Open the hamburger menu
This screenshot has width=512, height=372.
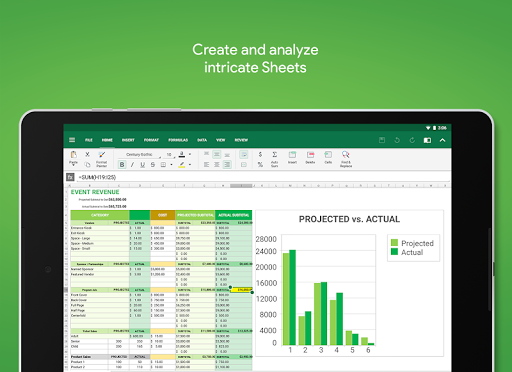[x=72, y=140]
